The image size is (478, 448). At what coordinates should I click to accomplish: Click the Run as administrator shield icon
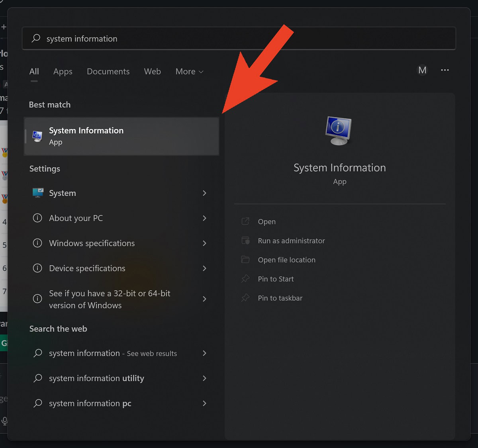pyautogui.click(x=245, y=241)
